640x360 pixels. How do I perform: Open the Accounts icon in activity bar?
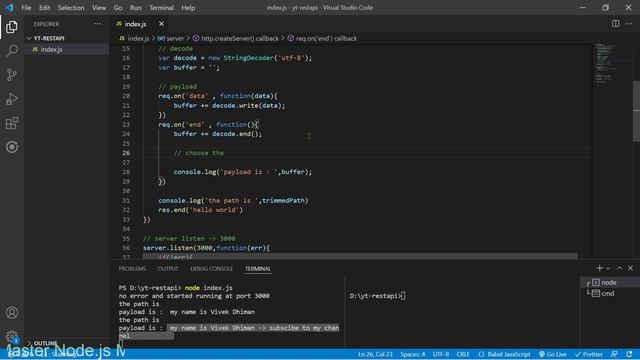pyautogui.click(x=12, y=313)
